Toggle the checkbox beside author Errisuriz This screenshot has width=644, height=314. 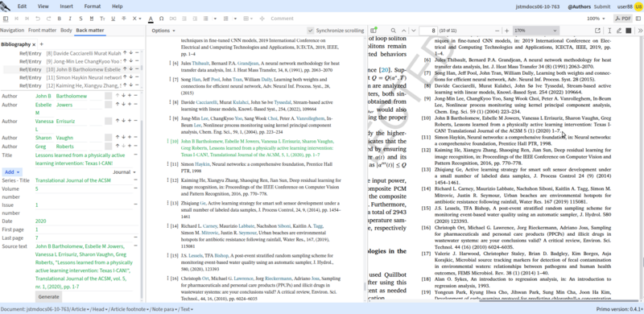[108, 121]
